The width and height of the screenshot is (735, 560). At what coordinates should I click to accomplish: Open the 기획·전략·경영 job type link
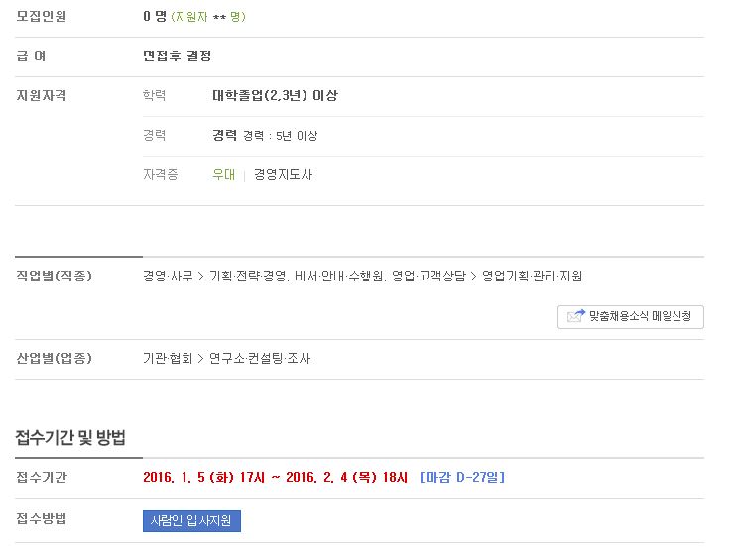248,277
